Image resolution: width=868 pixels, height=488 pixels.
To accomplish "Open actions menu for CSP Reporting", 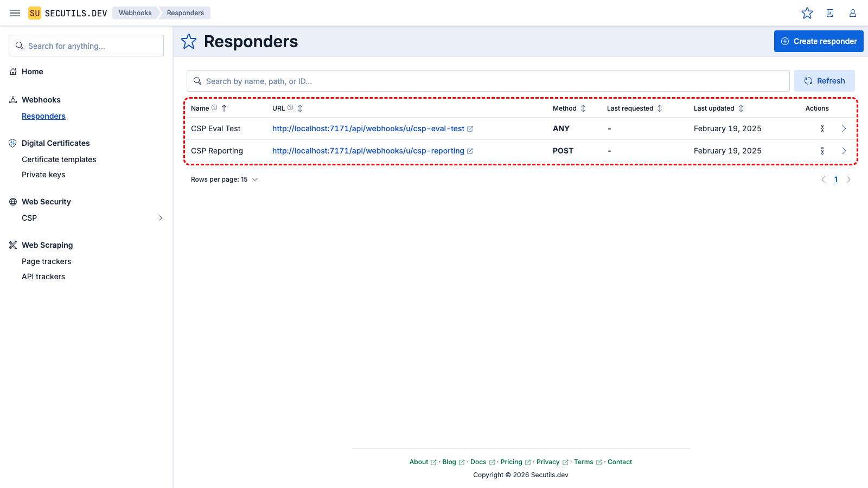I will coord(822,151).
